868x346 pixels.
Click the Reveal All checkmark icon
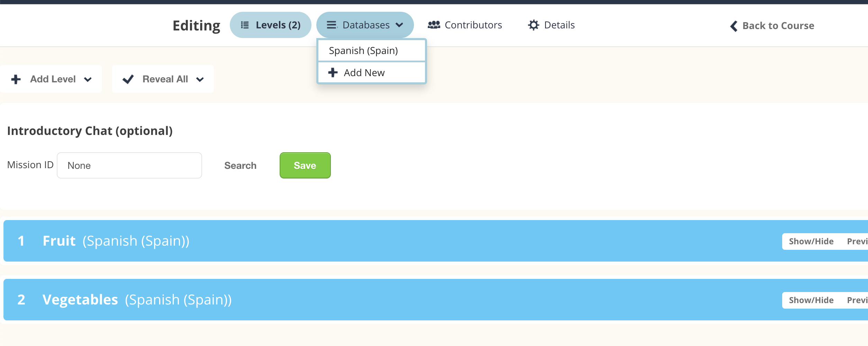[128, 79]
